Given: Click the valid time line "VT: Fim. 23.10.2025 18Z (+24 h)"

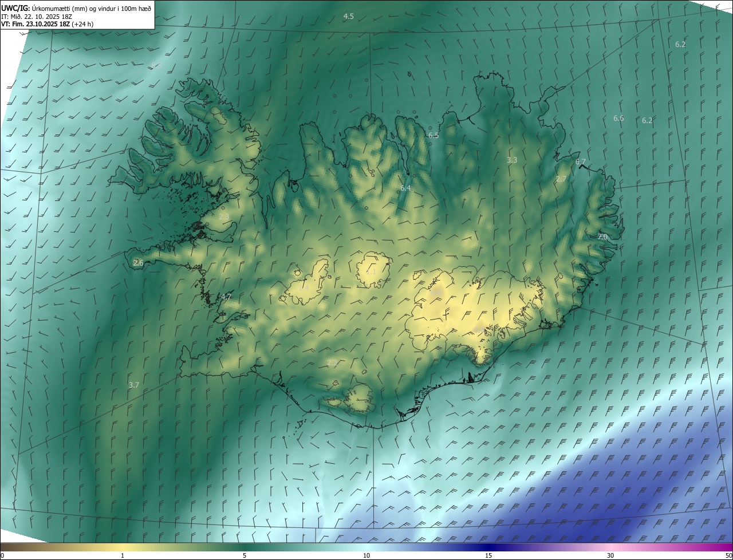Looking at the screenshot, I should (48, 24).
